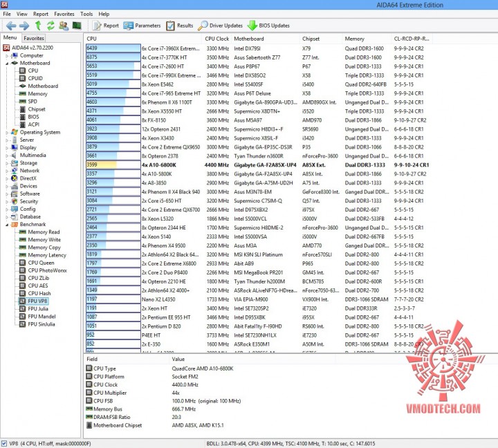This screenshot has width=498, height=448.
Task: Switch to the Favorites tab
Action: point(34,38)
